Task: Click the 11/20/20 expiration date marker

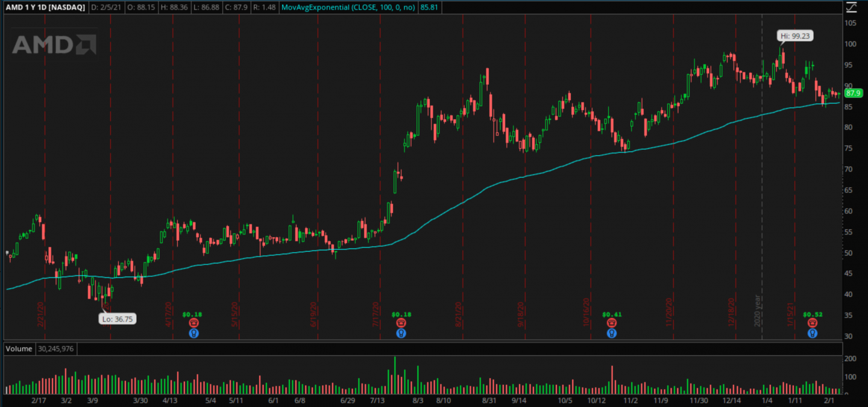Action: pyautogui.click(x=670, y=313)
